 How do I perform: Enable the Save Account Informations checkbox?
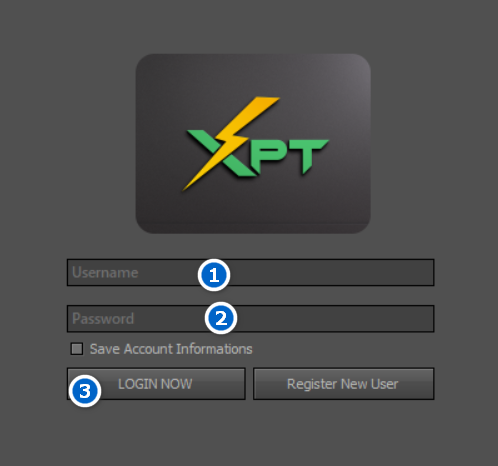tap(77, 349)
